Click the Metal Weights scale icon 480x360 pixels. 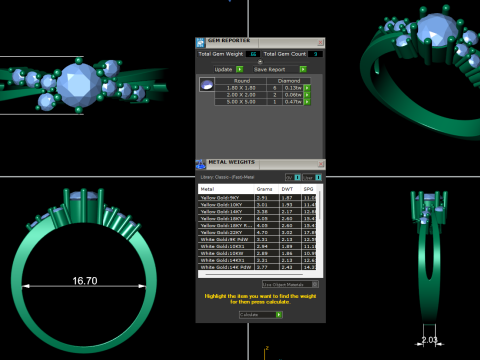coord(200,164)
